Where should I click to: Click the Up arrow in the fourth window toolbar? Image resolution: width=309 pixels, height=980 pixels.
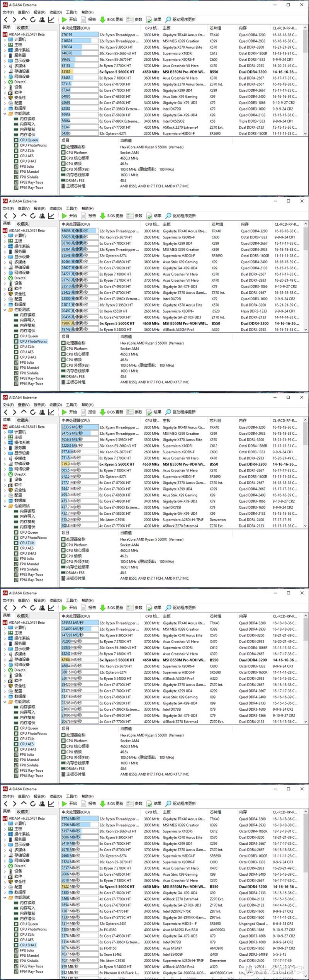coord(24,607)
